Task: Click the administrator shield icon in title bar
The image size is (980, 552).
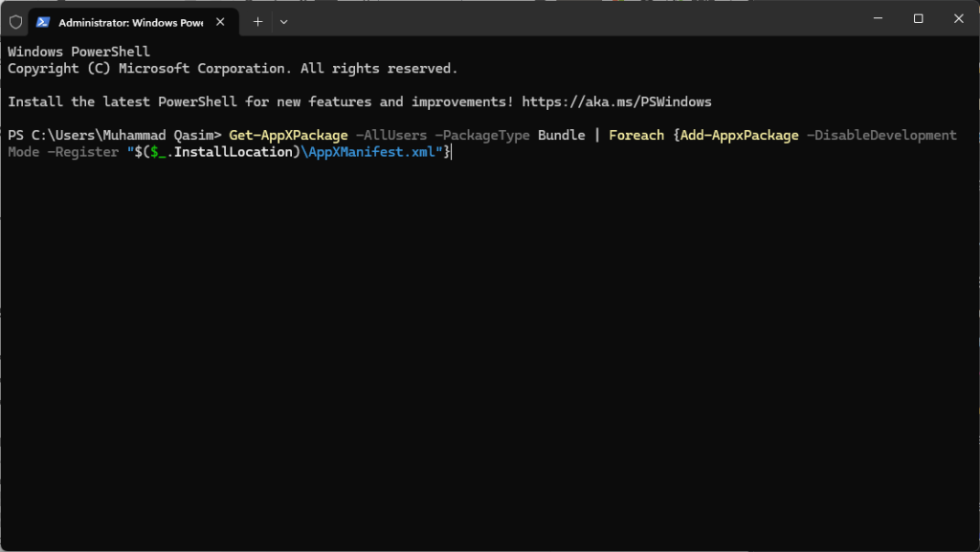Action: (x=15, y=20)
